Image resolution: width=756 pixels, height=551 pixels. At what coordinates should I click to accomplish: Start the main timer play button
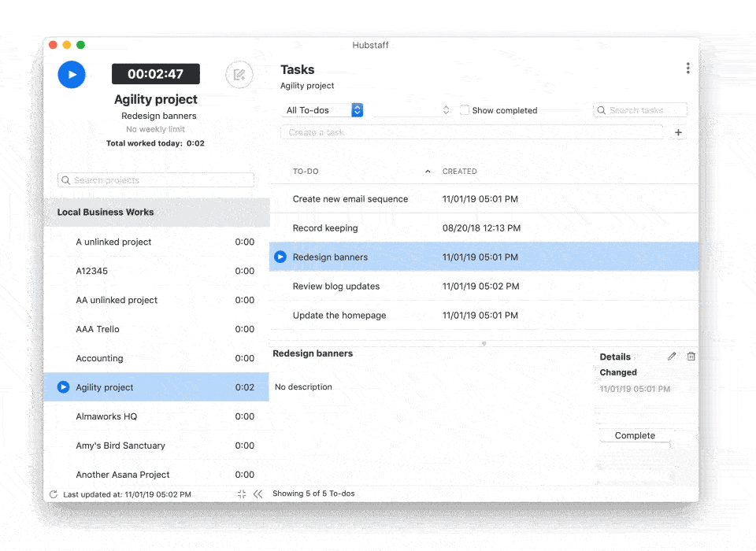pos(72,75)
